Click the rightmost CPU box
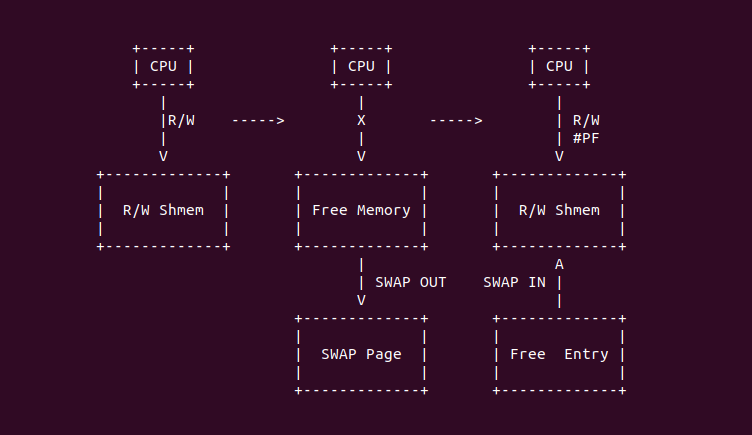 point(559,66)
